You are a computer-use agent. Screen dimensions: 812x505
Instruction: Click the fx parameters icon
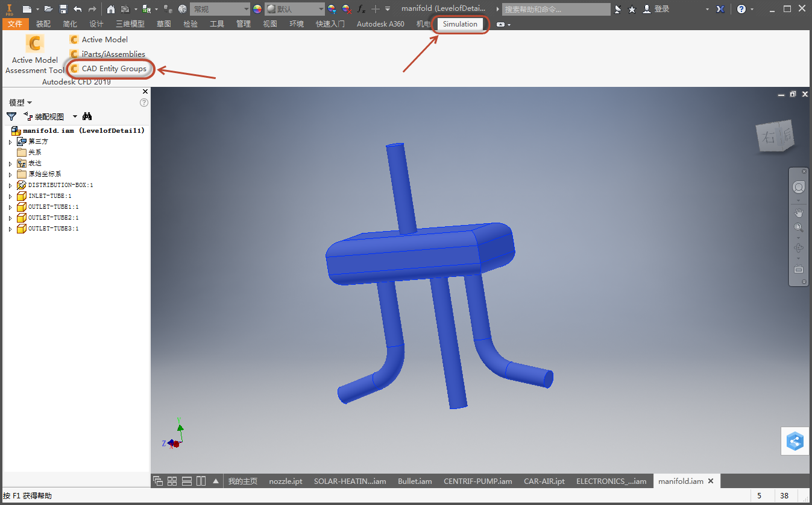click(361, 9)
